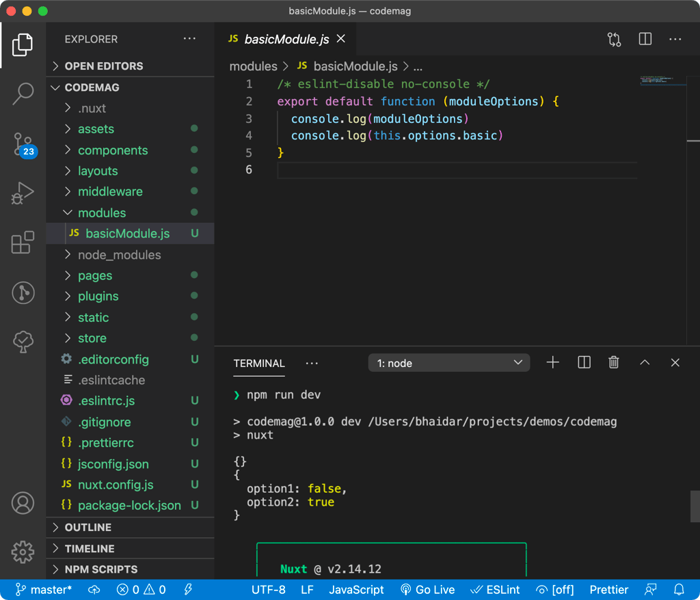Close the terminal panel
700x600 pixels.
coord(675,362)
